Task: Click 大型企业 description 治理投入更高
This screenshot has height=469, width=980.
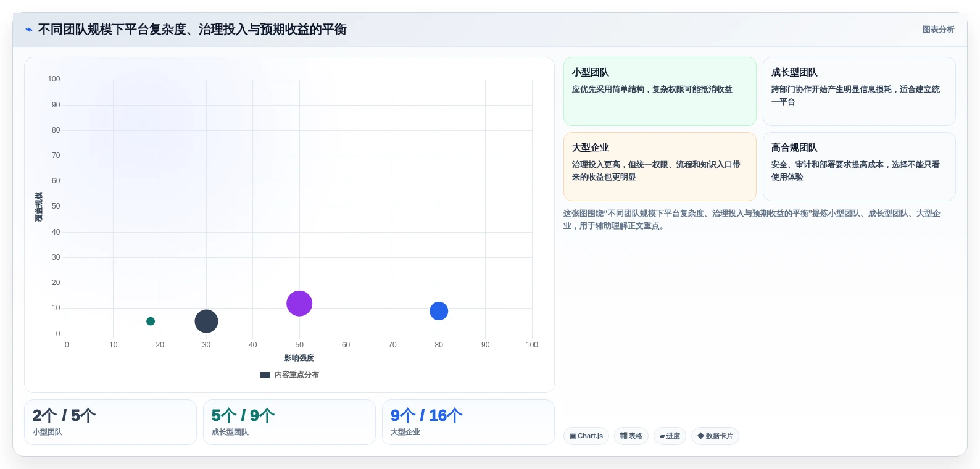Action: point(656,171)
